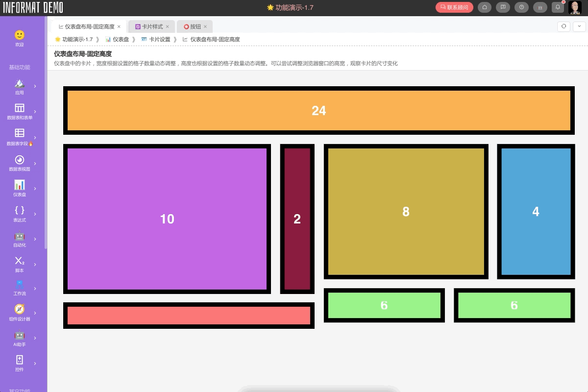Image resolution: width=588 pixels, height=392 pixels.
Task: Open the user avatar at top right
Action: (575, 7)
